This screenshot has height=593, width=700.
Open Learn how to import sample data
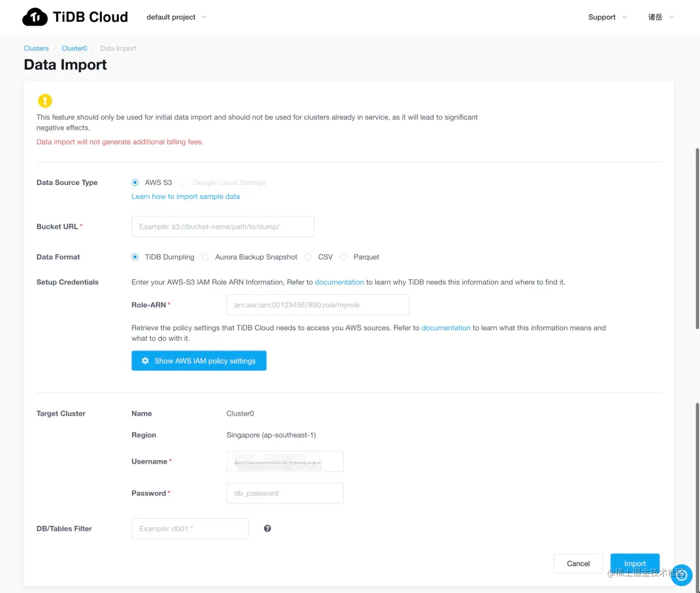click(x=185, y=197)
